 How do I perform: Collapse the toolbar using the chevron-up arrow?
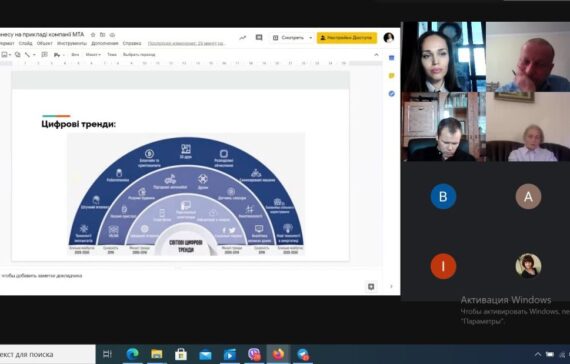pos(376,55)
